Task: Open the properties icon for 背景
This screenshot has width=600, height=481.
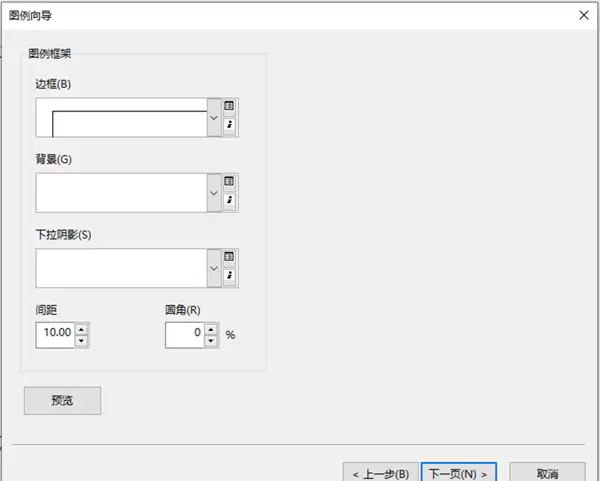Action: click(229, 201)
